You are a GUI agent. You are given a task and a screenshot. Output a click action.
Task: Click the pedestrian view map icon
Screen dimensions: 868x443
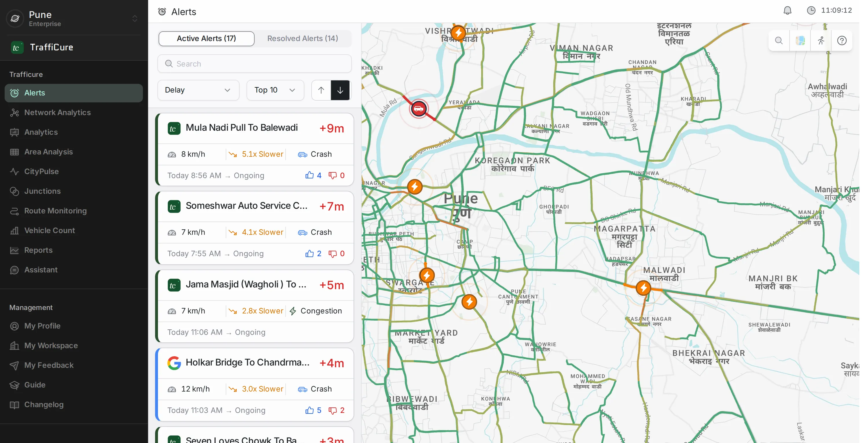[821, 41]
